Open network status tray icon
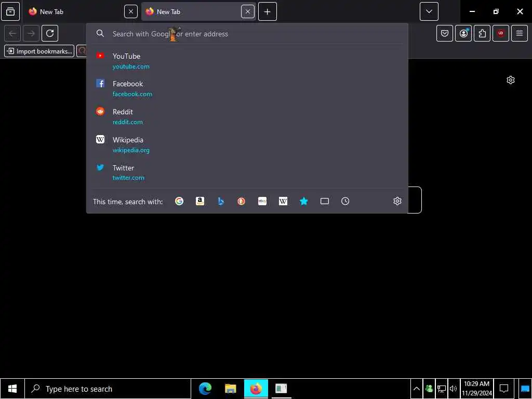This screenshot has height=399, width=532. [x=442, y=389]
